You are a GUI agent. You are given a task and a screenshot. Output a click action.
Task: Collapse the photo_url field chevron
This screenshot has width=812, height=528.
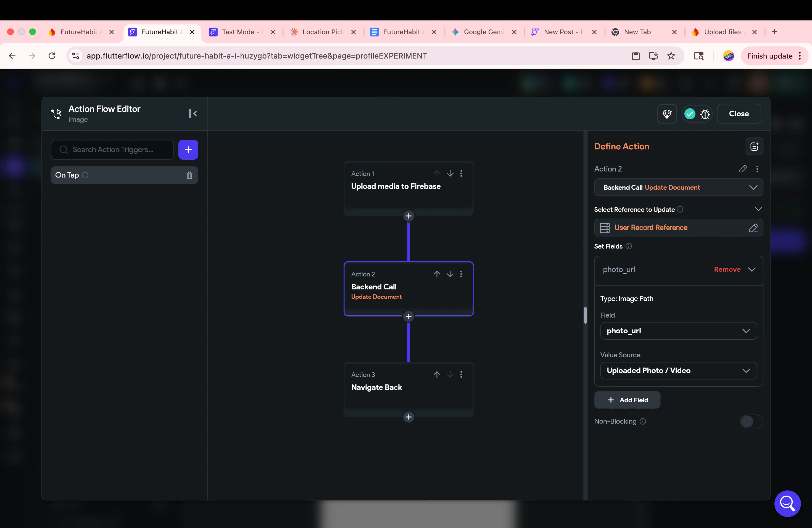(x=752, y=270)
